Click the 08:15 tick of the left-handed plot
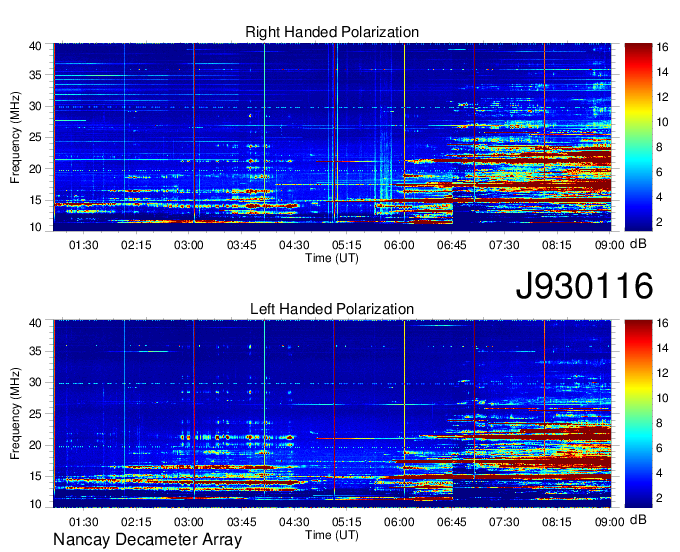The image size is (680, 552). pos(557,522)
